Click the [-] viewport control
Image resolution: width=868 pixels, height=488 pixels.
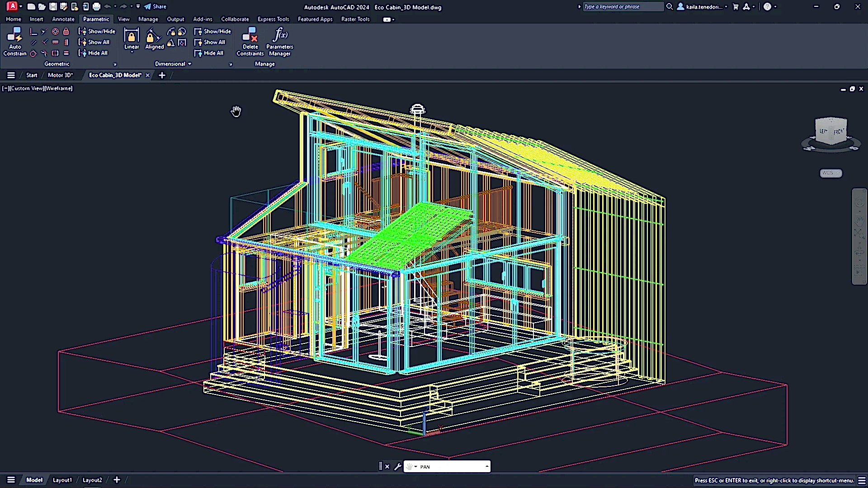pyautogui.click(x=5, y=88)
